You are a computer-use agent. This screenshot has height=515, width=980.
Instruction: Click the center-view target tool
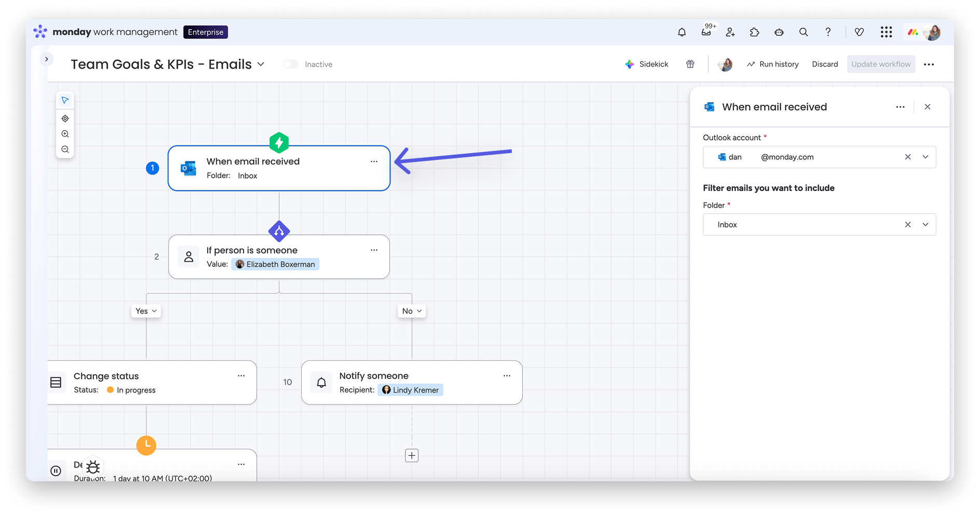click(65, 118)
